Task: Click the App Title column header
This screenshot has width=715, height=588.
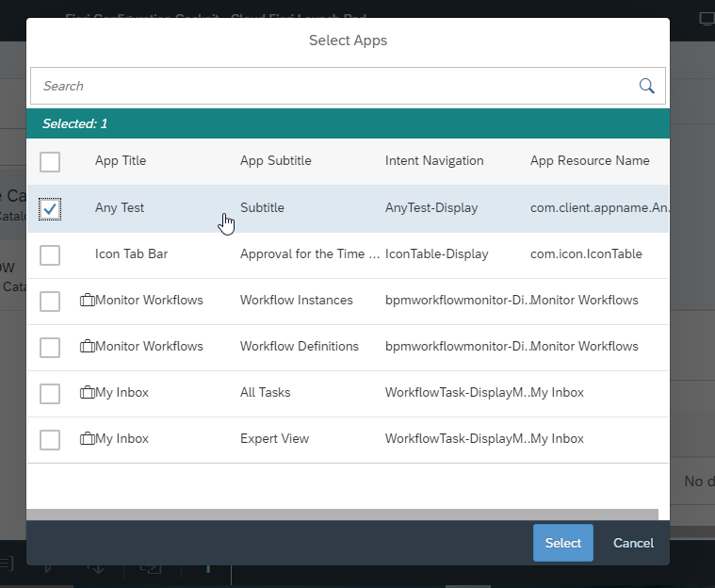Action: point(121,161)
